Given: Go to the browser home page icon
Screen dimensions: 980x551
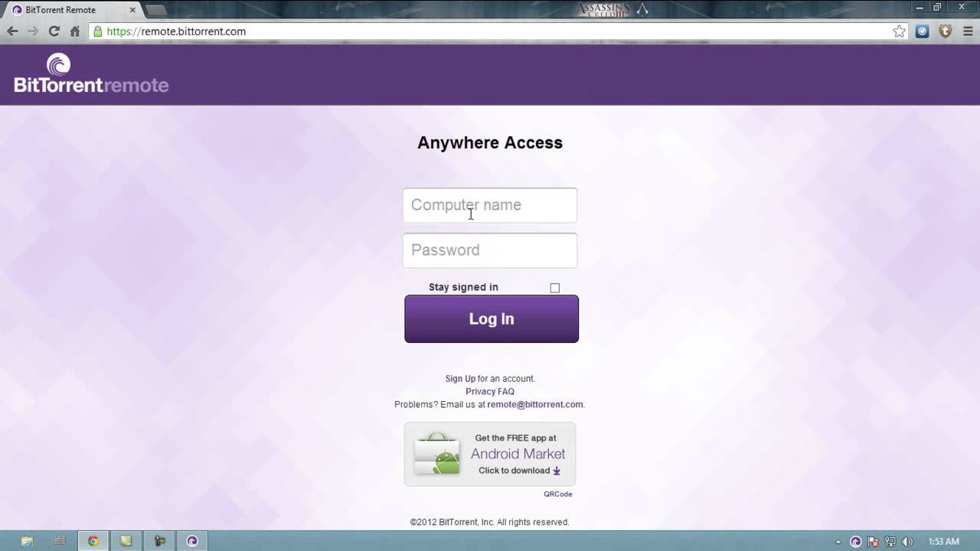Looking at the screenshot, I should pyautogui.click(x=74, y=31).
